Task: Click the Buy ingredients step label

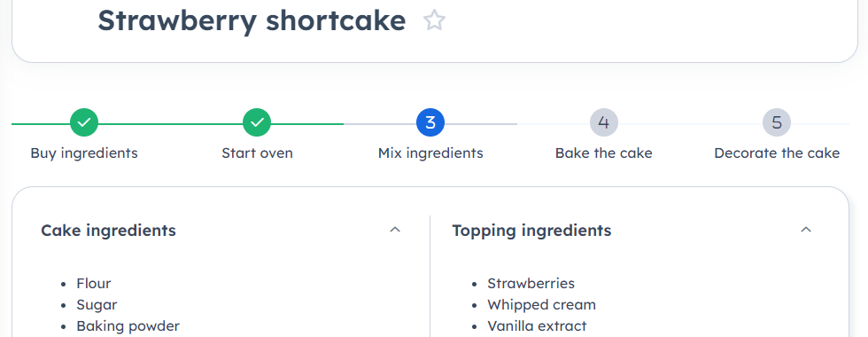Action: click(84, 153)
